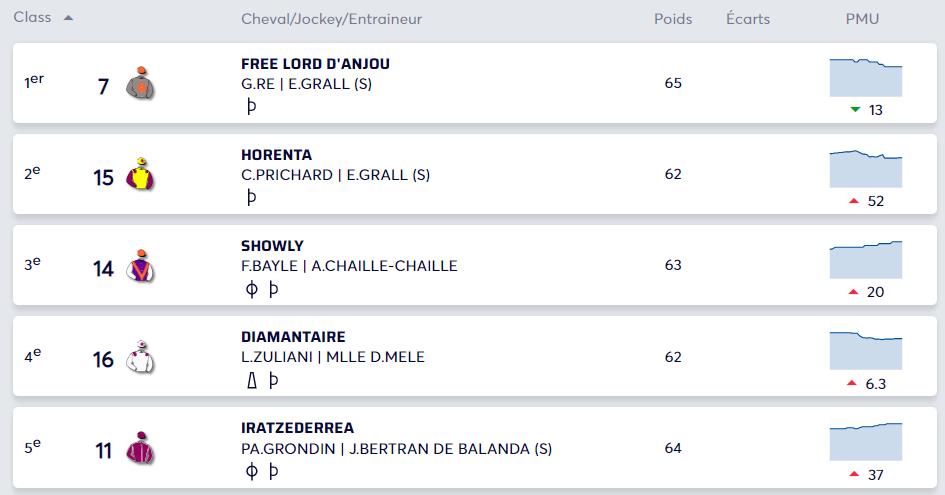Viewport: 945px width, 495px height.
Task: Click the yellow and purple silk for Horenta
Action: coord(140,175)
